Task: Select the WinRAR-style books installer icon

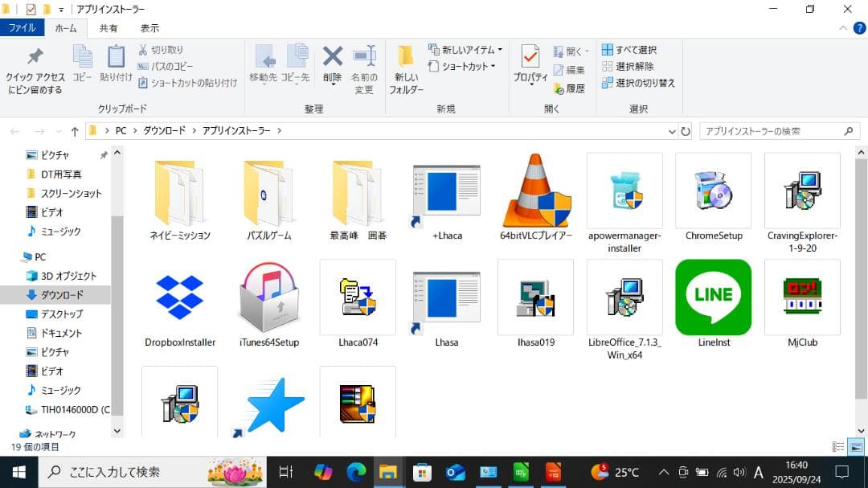Action: [358, 404]
